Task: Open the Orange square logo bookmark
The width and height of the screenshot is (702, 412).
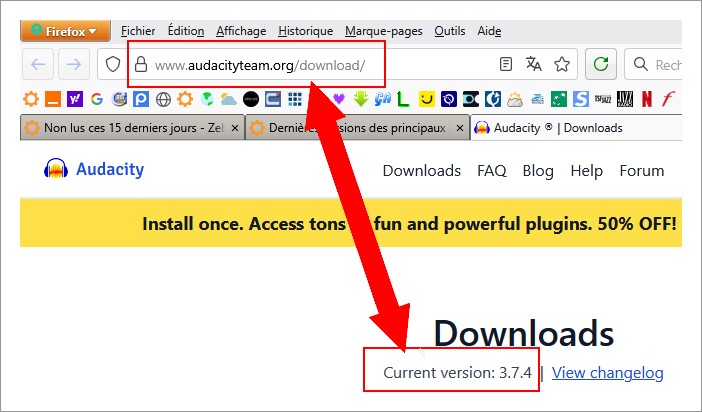Action: click(53, 99)
